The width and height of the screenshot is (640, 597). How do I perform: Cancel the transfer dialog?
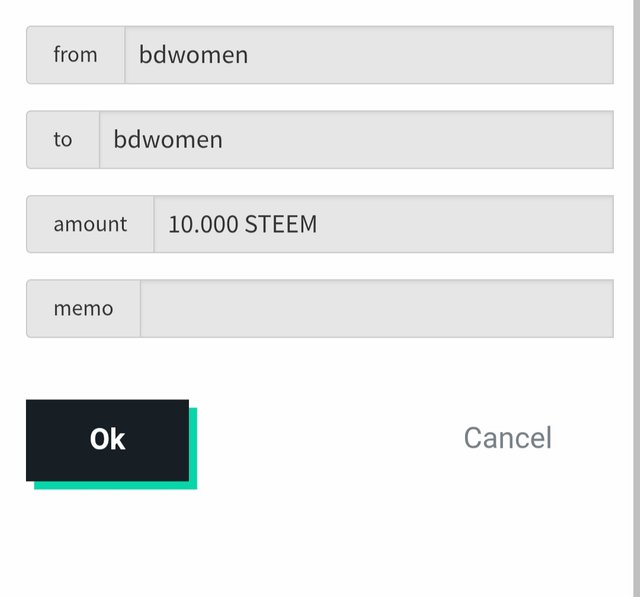[507, 438]
